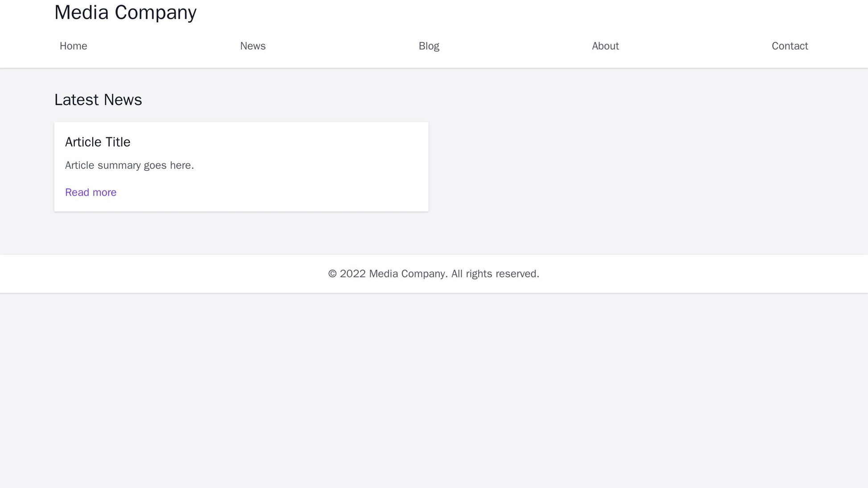Click the Media Company header link
The height and width of the screenshot is (488, 868).
(126, 12)
